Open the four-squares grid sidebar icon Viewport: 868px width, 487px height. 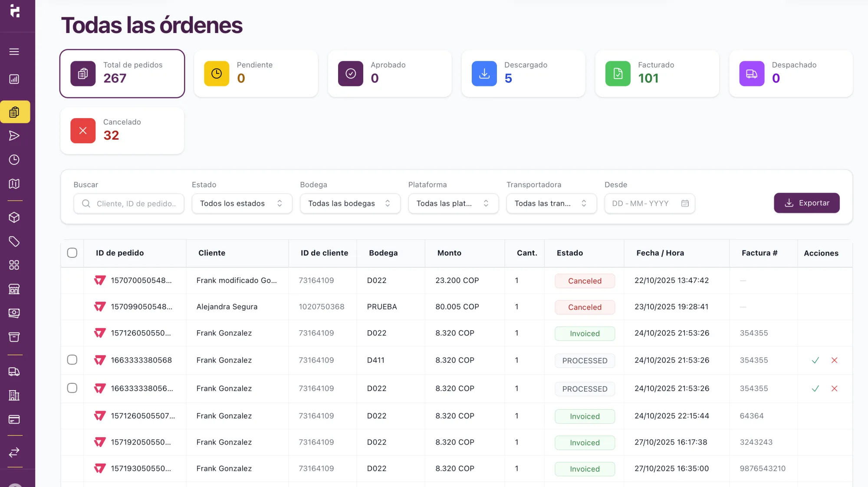point(14,265)
